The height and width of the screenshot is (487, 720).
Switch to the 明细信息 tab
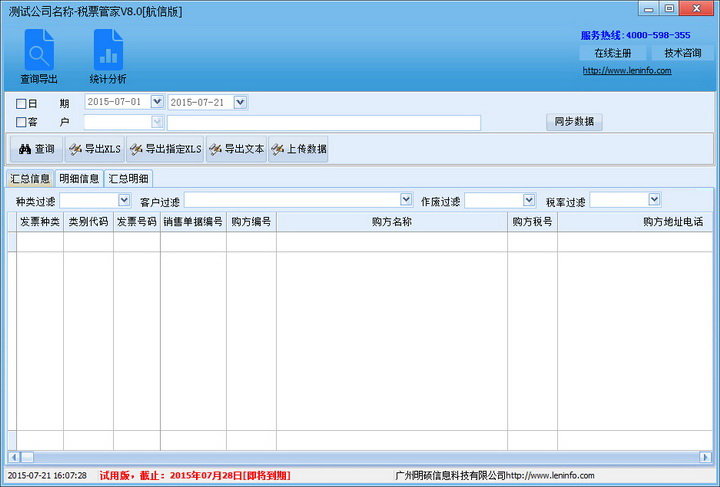click(79, 179)
